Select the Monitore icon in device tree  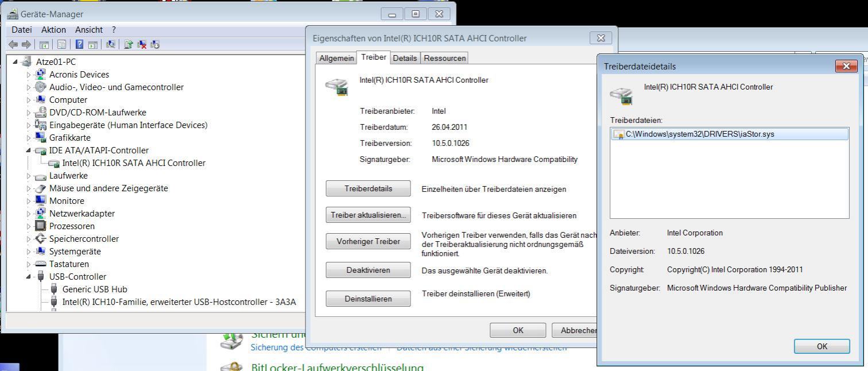[40, 200]
